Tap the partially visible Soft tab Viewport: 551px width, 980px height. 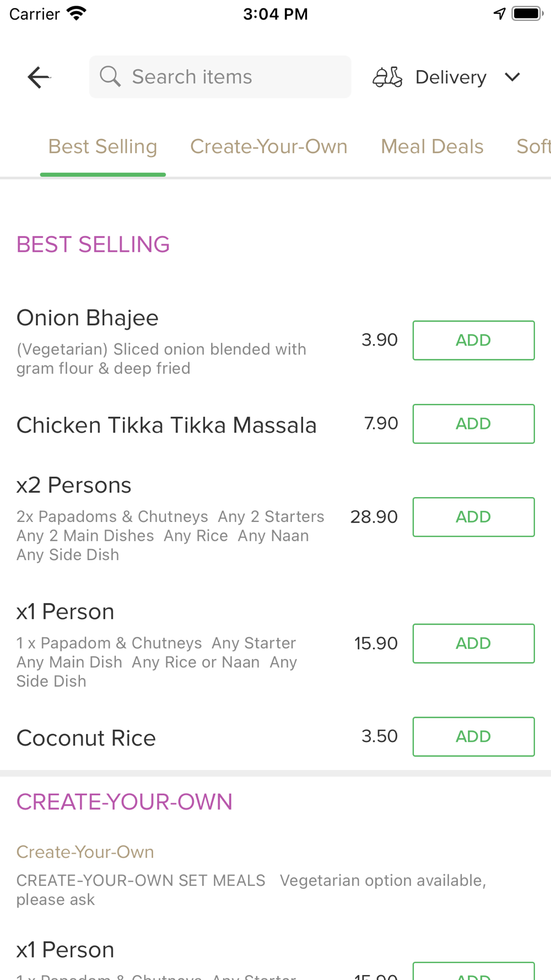tap(533, 147)
